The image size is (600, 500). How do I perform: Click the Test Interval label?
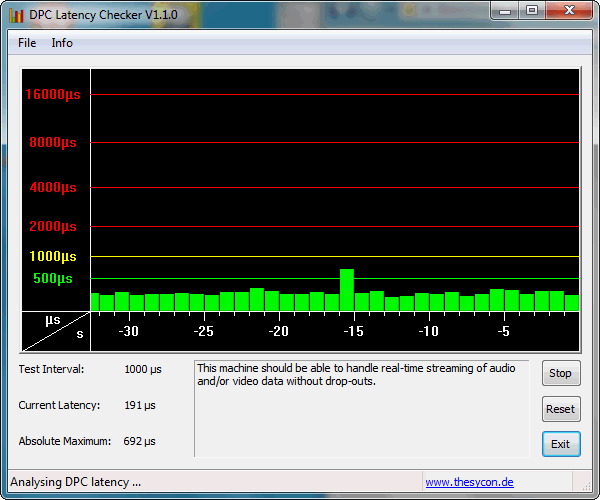(x=51, y=370)
